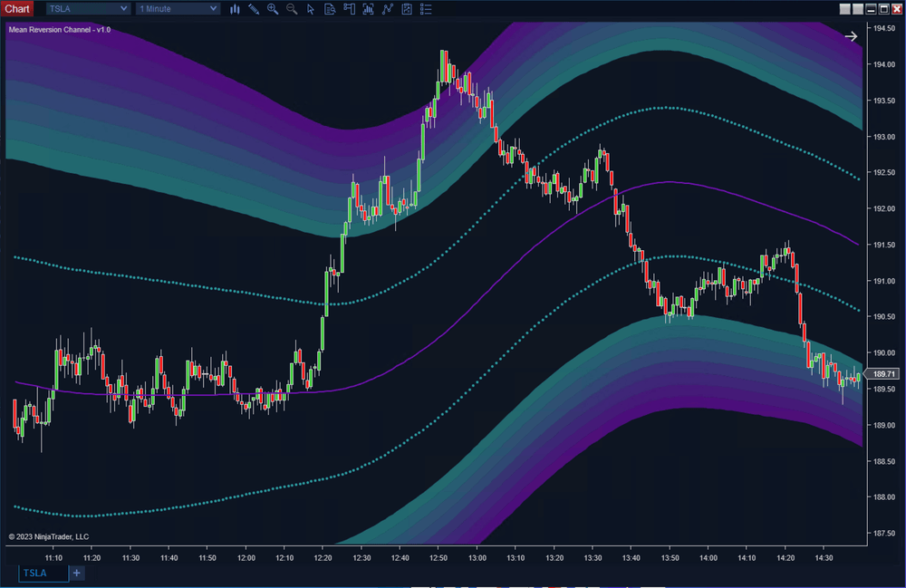Toggle the Chart Trader panel icon
Image resolution: width=906 pixels, height=588 pixels.
tap(349, 9)
